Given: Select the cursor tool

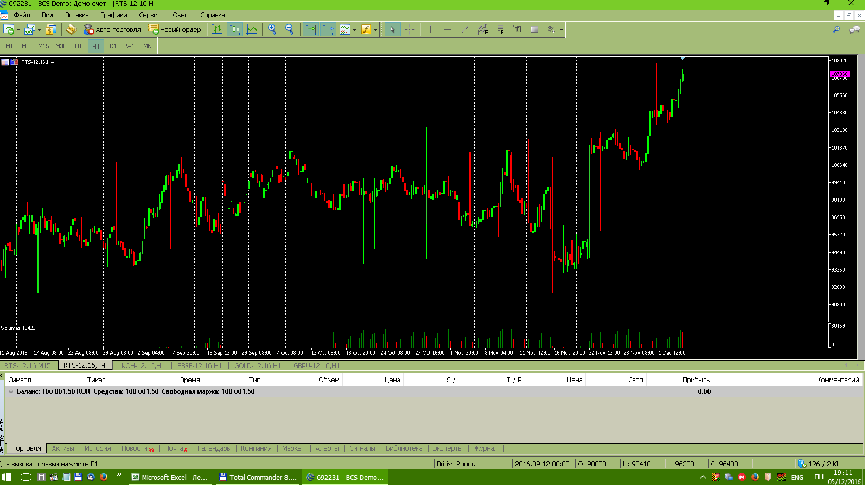Looking at the screenshot, I should point(392,29).
